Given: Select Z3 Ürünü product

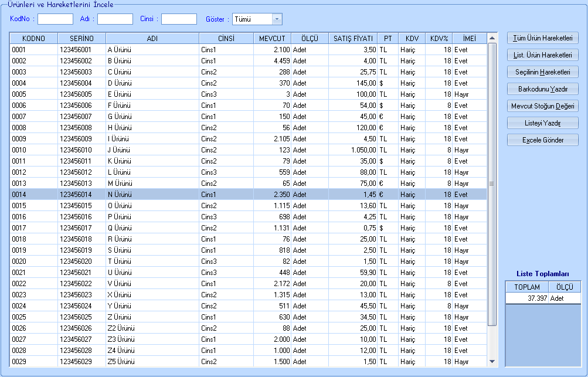Looking at the screenshot, I should click(x=248, y=339).
